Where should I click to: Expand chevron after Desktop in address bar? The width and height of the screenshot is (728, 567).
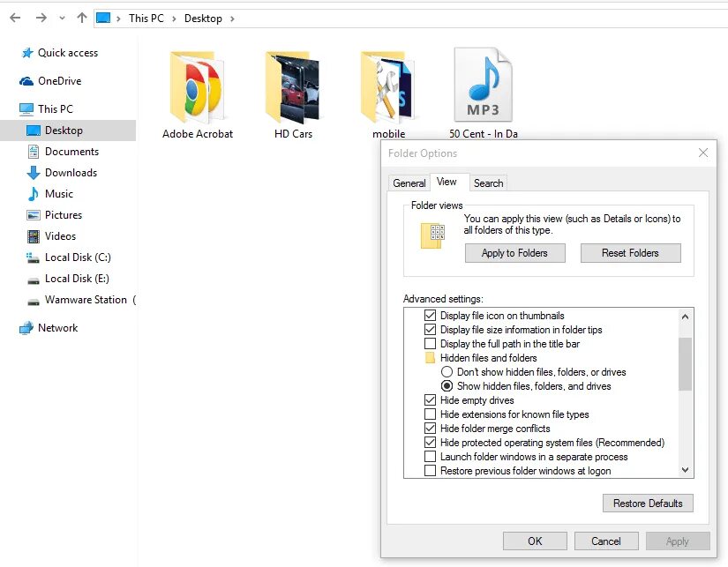pos(232,19)
